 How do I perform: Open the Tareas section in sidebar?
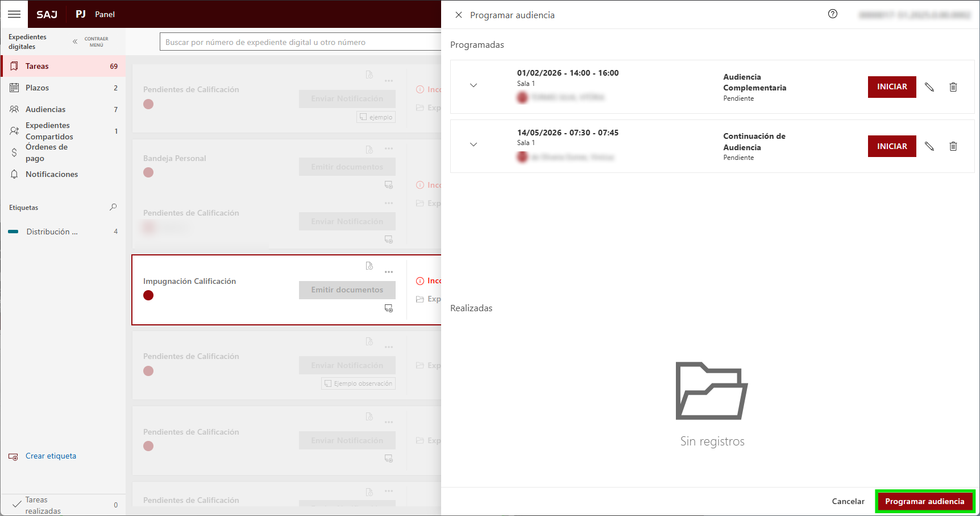(x=37, y=66)
